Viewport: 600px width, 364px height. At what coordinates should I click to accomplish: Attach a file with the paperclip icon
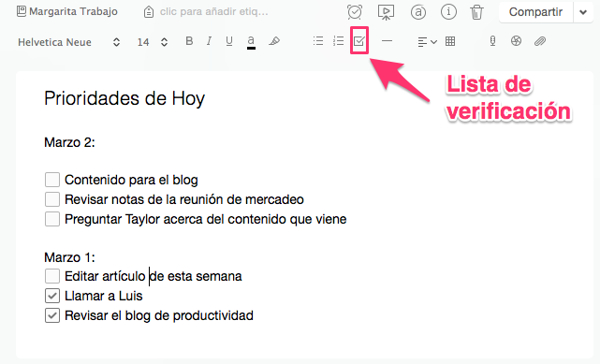point(540,41)
